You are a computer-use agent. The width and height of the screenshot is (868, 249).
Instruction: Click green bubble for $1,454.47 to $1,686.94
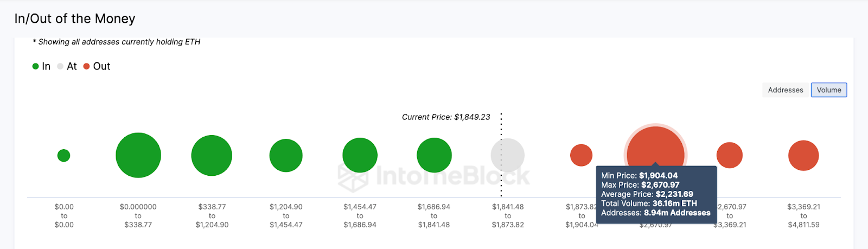pyautogui.click(x=360, y=156)
